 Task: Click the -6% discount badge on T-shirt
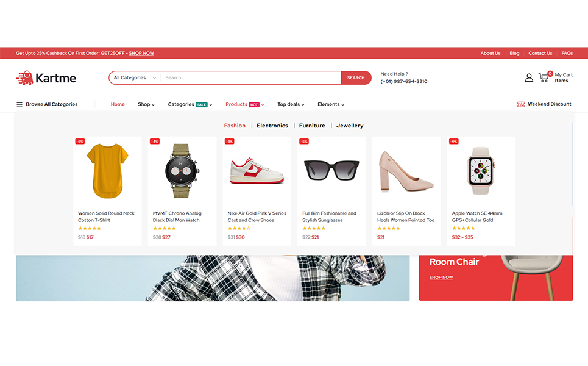[x=80, y=142]
